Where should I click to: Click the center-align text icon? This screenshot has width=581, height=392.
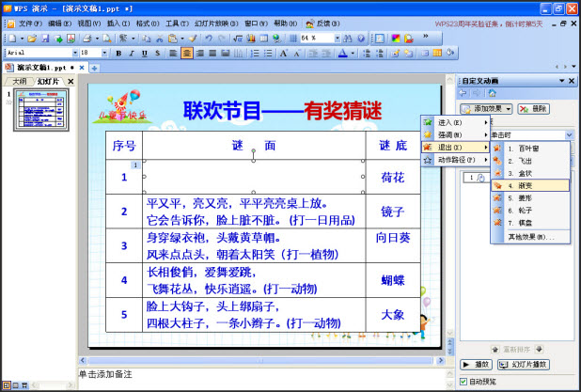pos(187,53)
